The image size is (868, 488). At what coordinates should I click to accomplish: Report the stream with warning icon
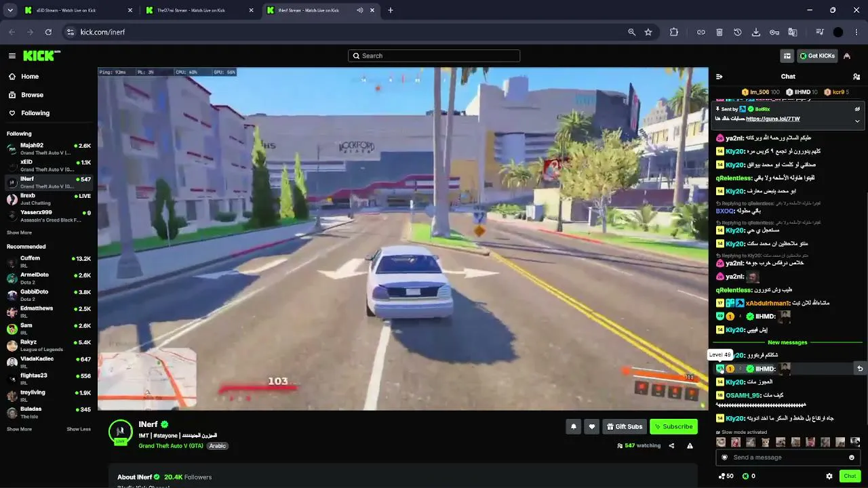[x=690, y=445]
